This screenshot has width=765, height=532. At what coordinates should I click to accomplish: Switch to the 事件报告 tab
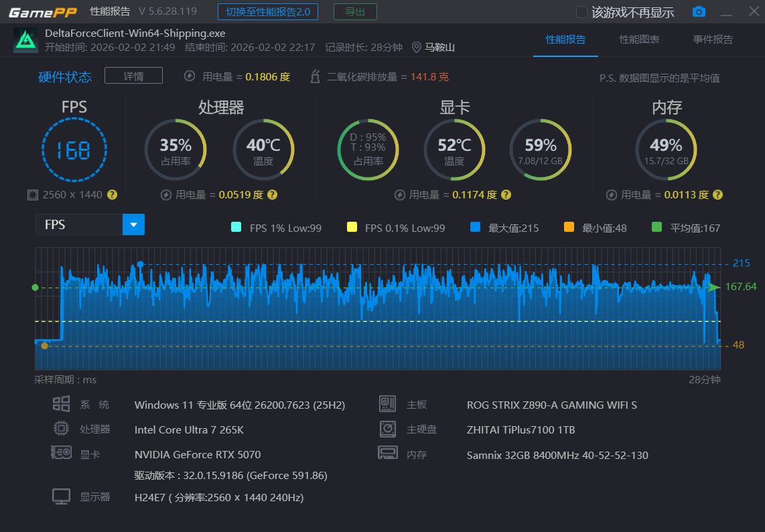(713, 40)
